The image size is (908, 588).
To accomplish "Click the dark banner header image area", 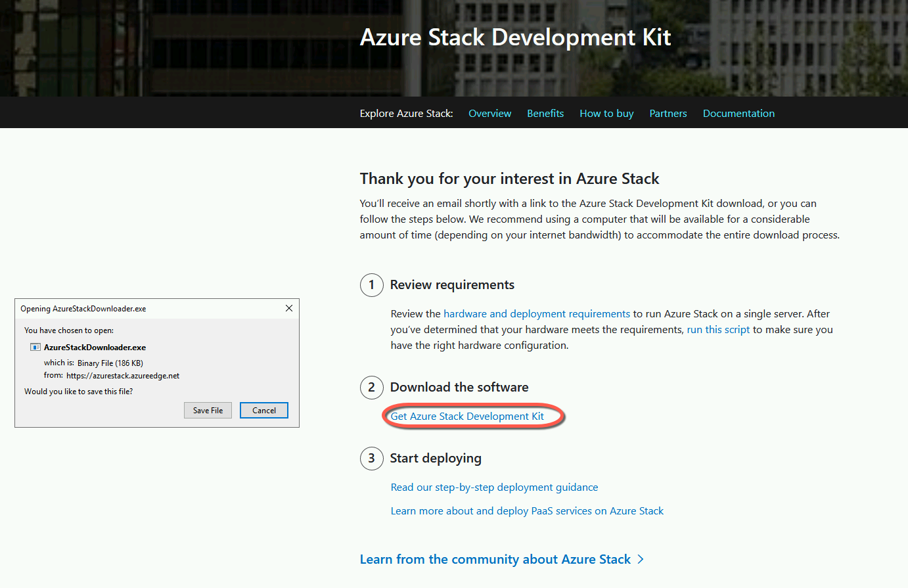I will (x=453, y=46).
